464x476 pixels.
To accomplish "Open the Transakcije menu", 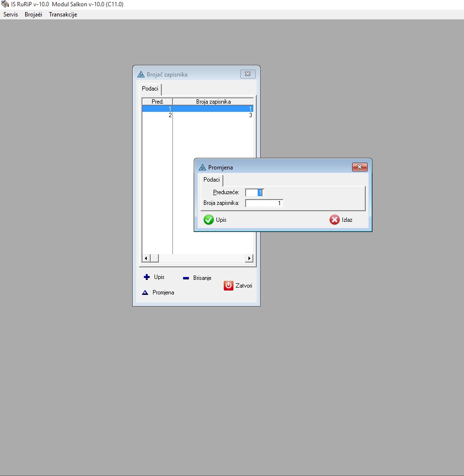I will (x=63, y=15).
